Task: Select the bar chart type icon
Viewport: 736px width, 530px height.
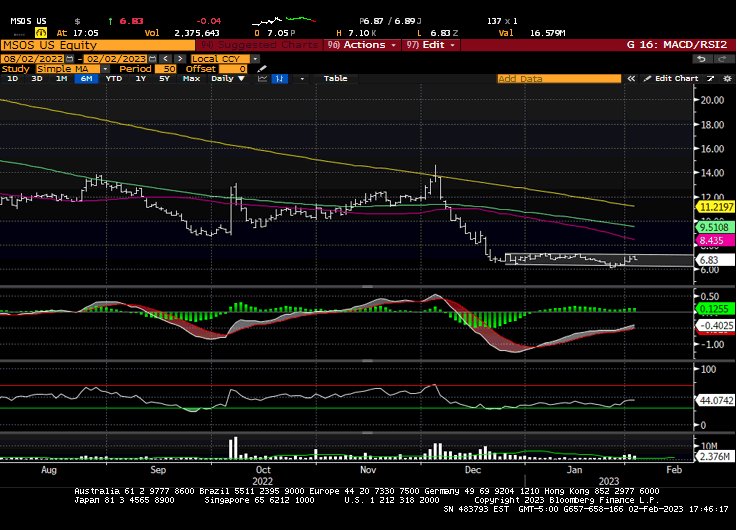Action: point(280,78)
